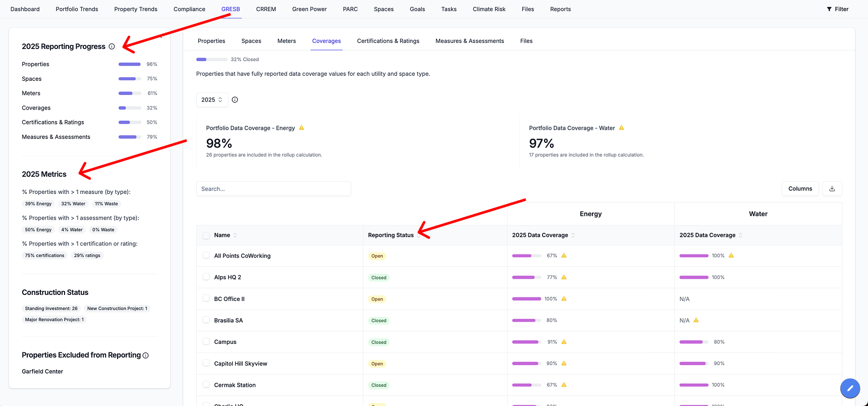868x406 pixels.
Task: Click the Reporting Status column header
Action: coord(391,235)
